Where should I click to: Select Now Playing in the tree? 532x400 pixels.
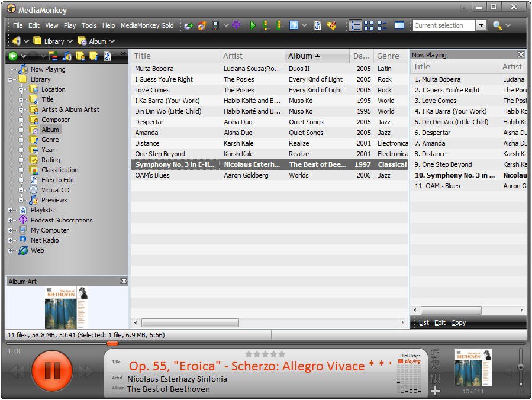[48, 69]
